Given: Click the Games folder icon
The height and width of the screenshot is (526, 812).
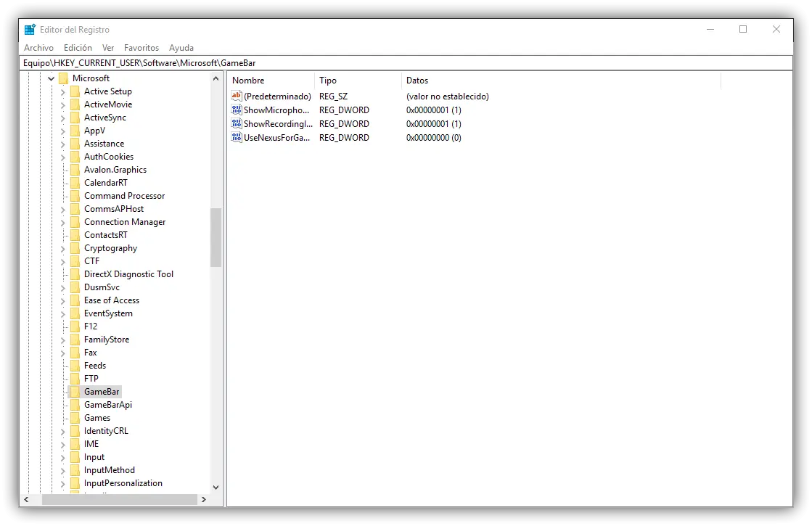Looking at the screenshot, I should (x=75, y=418).
